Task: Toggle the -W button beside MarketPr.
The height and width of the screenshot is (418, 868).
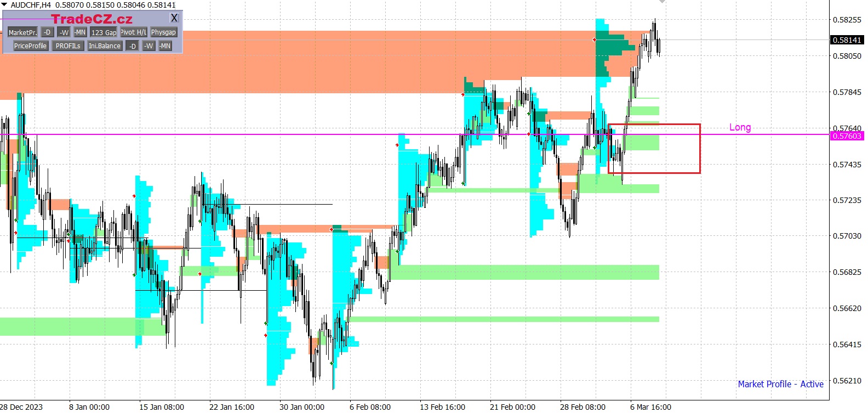Action: click(64, 32)
